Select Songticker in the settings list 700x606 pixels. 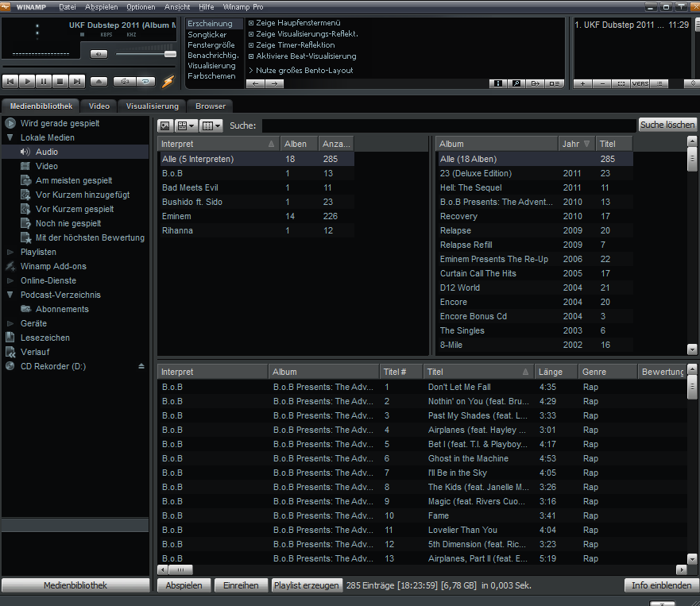[x=207, y=34]
